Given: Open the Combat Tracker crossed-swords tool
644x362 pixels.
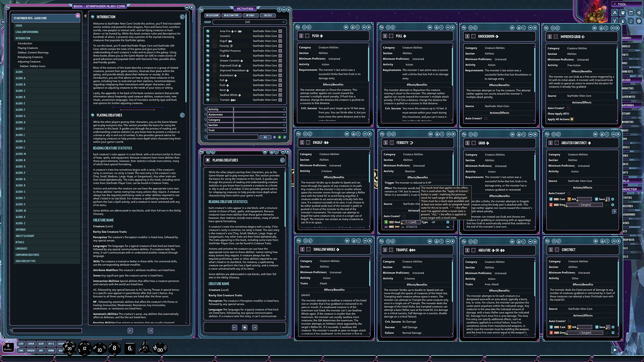Looking at the screenshot, I should (x=614, y=13).
